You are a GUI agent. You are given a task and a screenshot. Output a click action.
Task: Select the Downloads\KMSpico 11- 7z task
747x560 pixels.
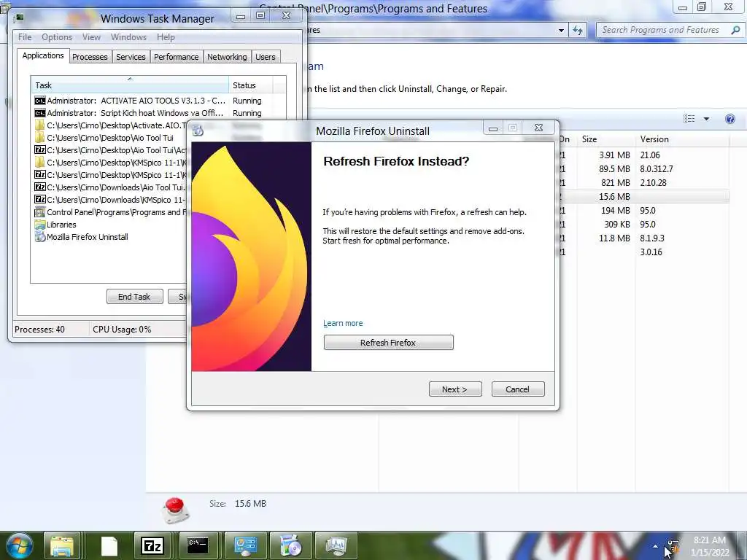click(109, 200)
